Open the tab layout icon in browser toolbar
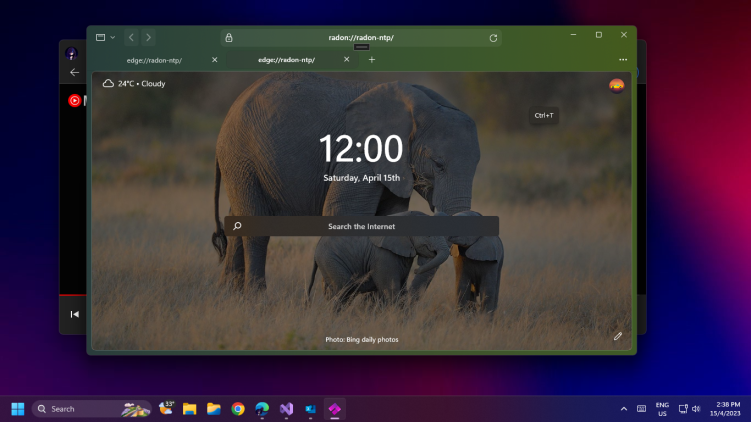 (x=100, y=37)
